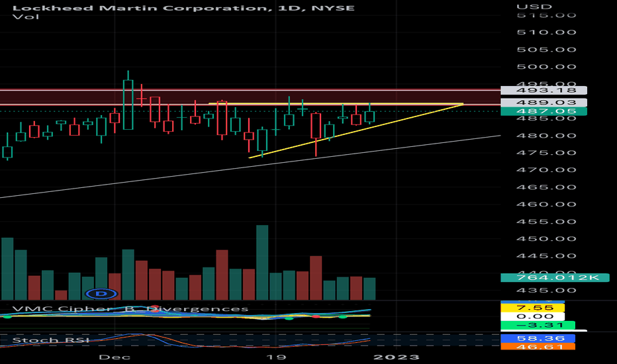Viewport: 617px width, 364px height.
Task: Click the 500.00 price scale label
Action: (547, 67)
